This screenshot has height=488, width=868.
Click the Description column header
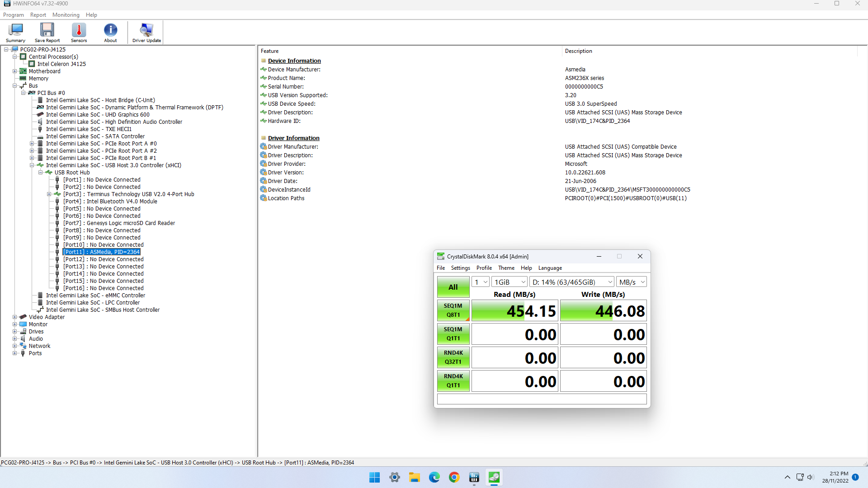pyautogui.click(x=578, y=51)
